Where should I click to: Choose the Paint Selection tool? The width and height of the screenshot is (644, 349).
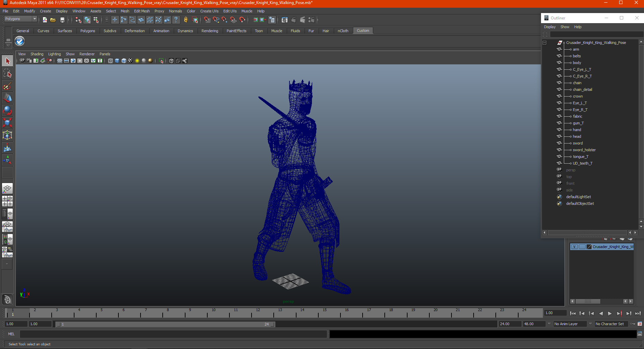(7, 86)
